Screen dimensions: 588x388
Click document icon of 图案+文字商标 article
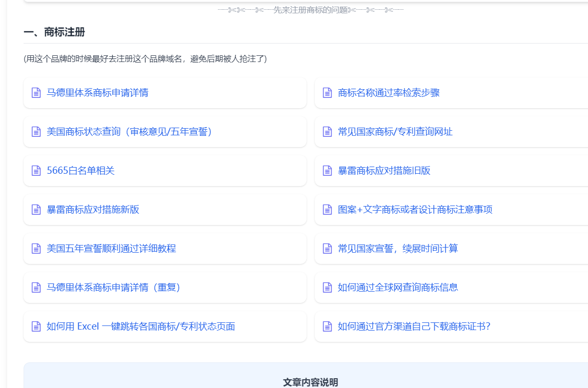pos(327,210)
